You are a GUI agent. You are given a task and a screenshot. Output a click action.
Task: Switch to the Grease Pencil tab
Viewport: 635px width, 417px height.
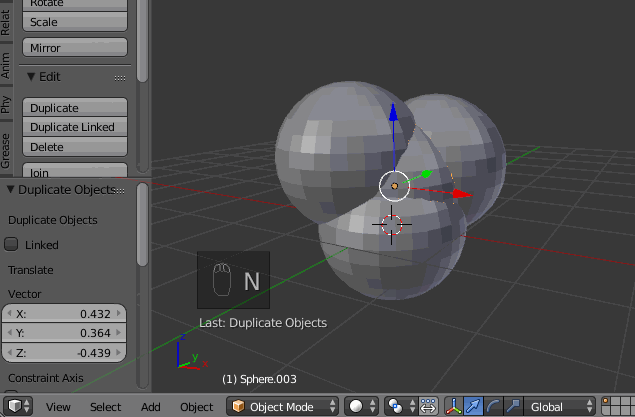[x=6, y=151]
